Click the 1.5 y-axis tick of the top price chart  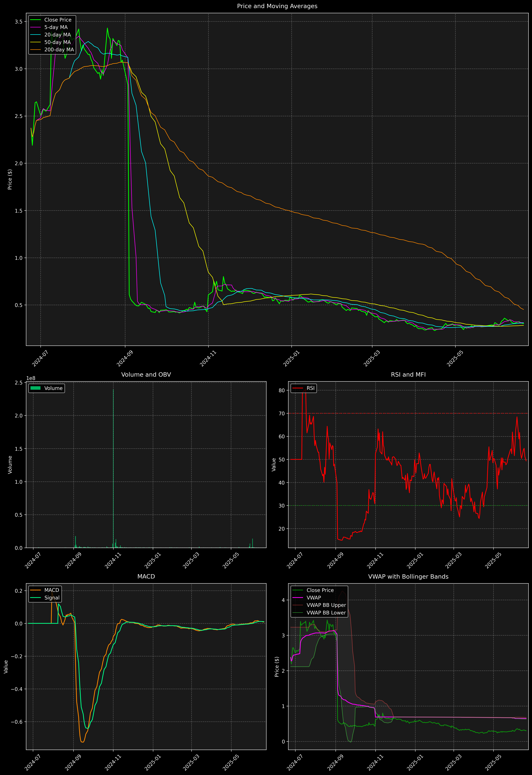(x=19, y=210)
